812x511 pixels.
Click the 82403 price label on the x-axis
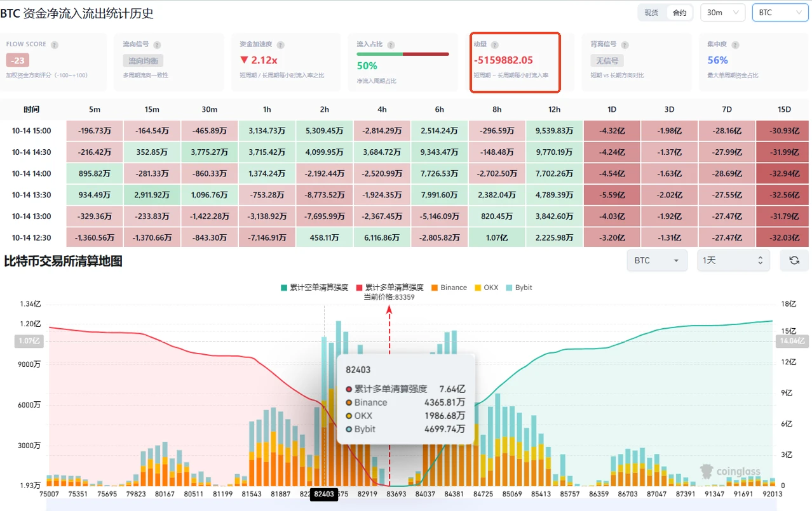pos(324,494)
